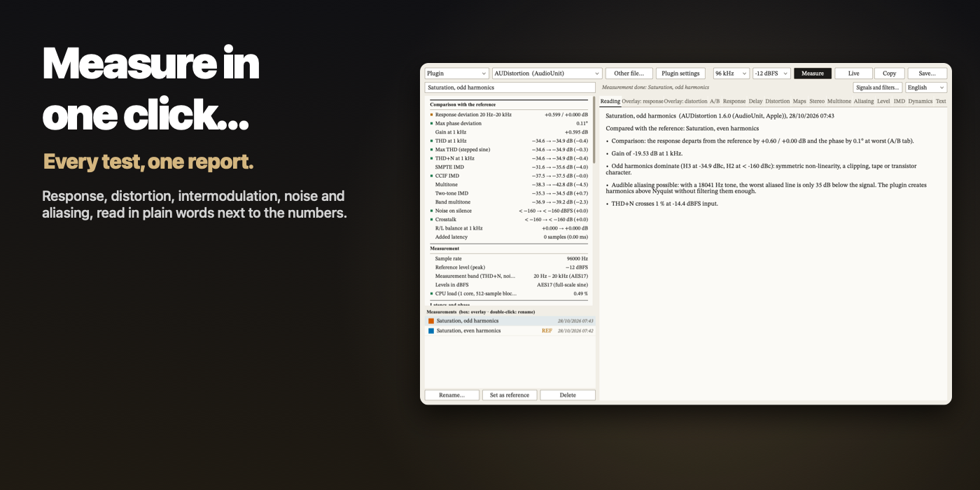Click the 'Max THD (stepped sine)' row
Viewport: 980px width, 490px height.
coord(509,150)
